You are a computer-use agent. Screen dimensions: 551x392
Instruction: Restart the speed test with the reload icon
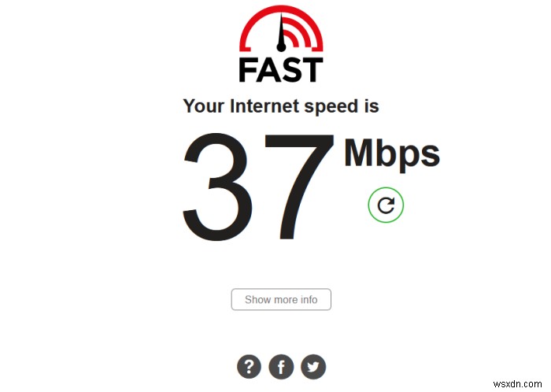pyautogui.click(x=386, y=205)
